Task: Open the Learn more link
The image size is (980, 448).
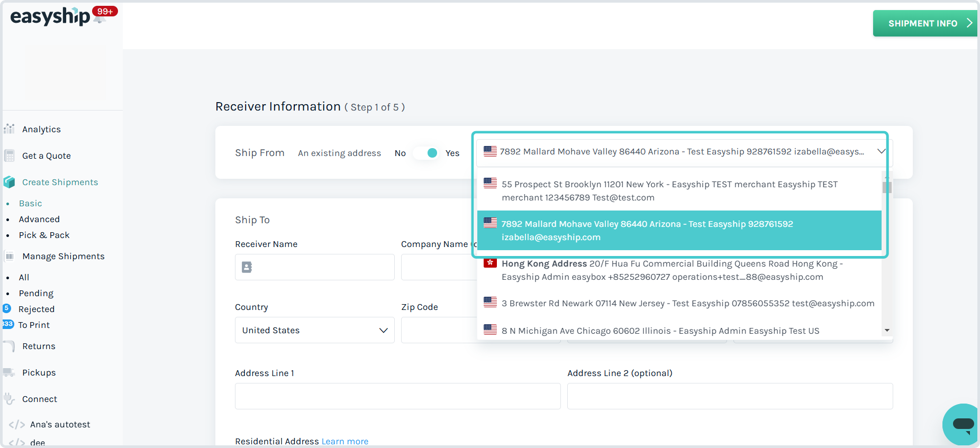Action: (344, 441)
